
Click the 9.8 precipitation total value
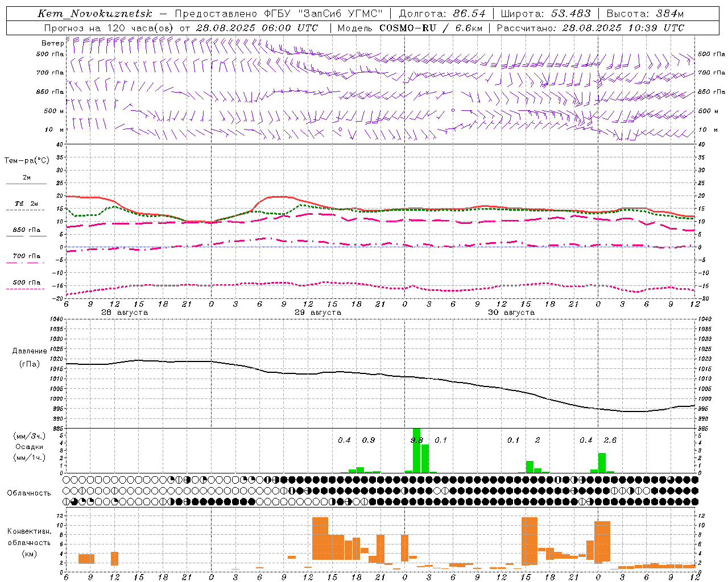[x=417, y=440]
